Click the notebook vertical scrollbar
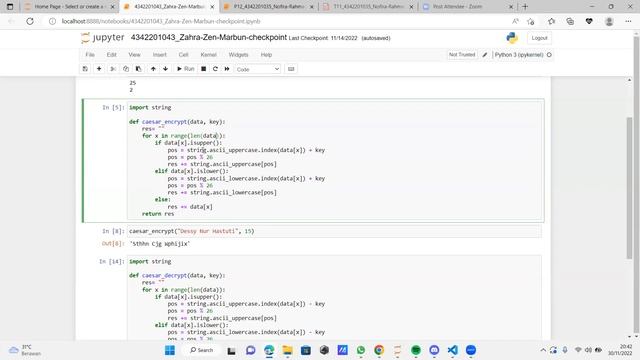 coord(629,188)
